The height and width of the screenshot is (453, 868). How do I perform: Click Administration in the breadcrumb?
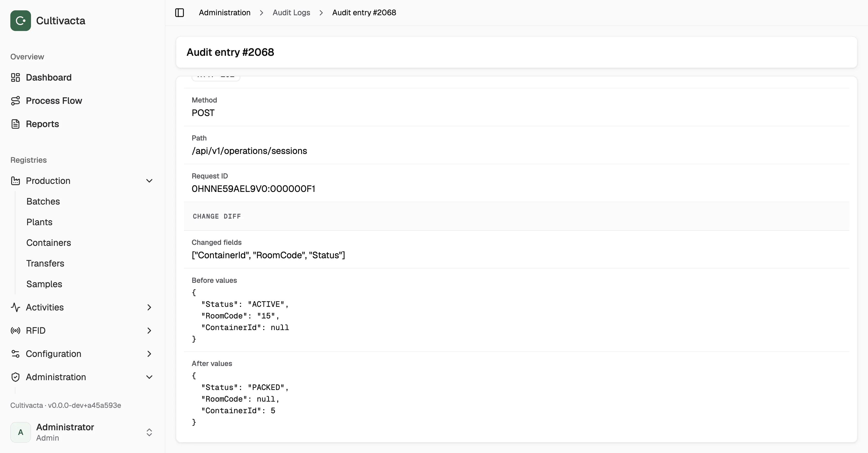click(224, 13)
